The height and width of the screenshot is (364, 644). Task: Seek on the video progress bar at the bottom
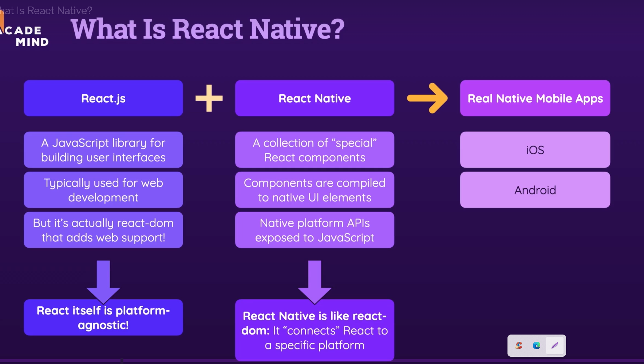pyautogui.click(x=322, y=361)
